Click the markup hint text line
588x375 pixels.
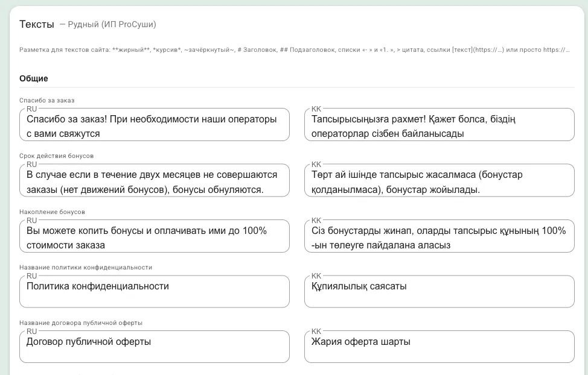[295, 49]
